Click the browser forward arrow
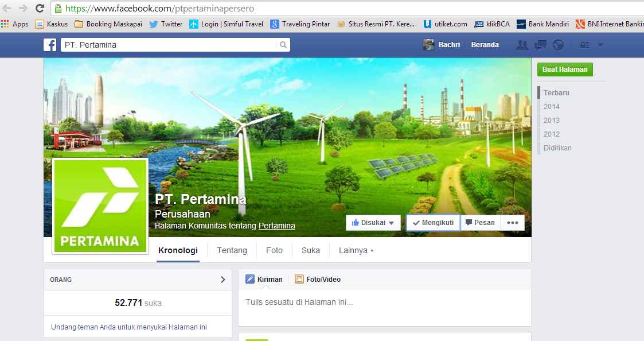The image size is (644, 341). pos(23,8)
